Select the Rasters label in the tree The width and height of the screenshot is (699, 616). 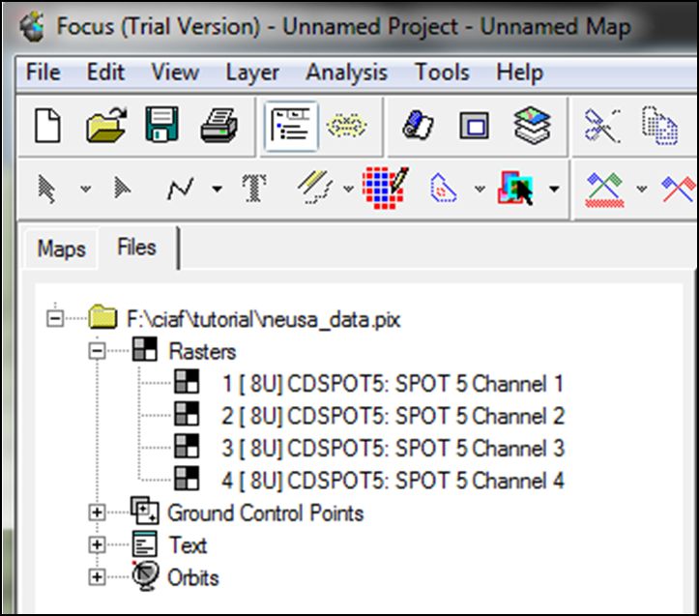[x=202, y=351]
